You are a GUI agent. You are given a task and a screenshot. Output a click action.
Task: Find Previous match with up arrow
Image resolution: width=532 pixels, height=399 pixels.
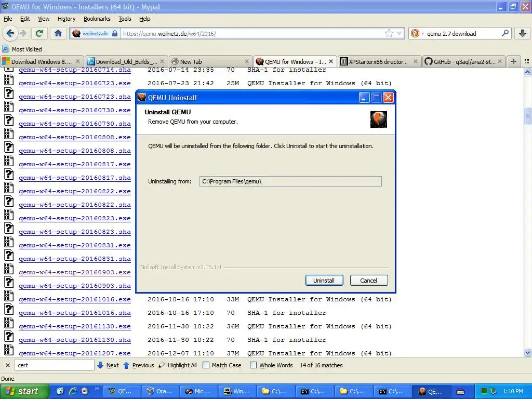(138, 365)
